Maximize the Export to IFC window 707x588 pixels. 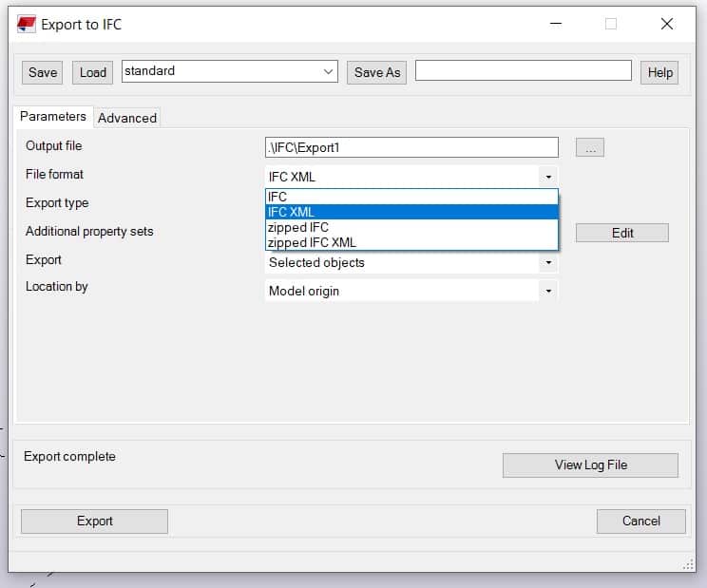(611, 25)
